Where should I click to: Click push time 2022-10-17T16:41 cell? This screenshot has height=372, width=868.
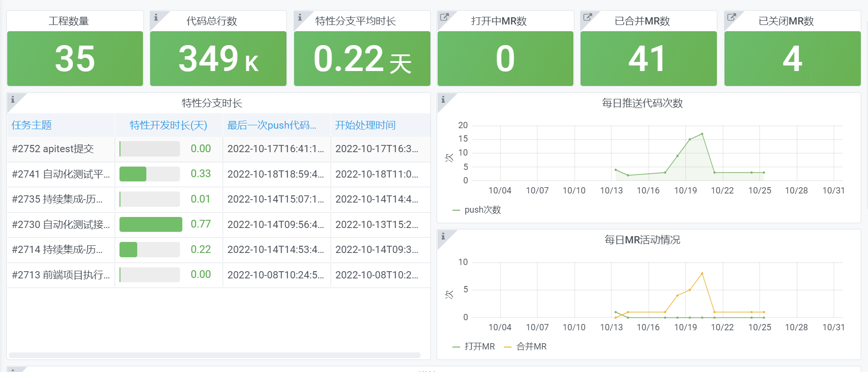click(277, 149)
